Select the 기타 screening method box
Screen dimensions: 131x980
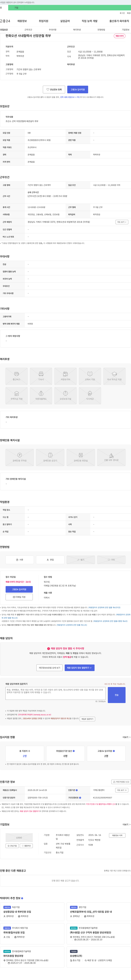(x=111, y=560)
